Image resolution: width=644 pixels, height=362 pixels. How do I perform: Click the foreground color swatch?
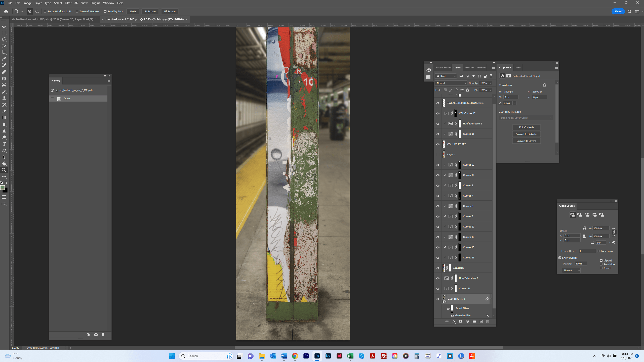point(3,187)
